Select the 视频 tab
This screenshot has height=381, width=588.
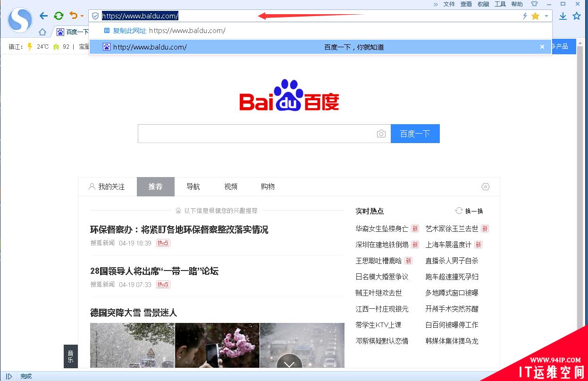(x=231, y=186)
